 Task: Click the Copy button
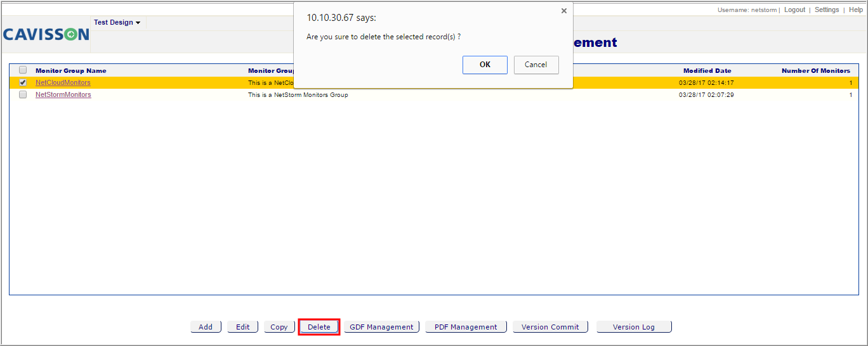click(x=279, y=327)
